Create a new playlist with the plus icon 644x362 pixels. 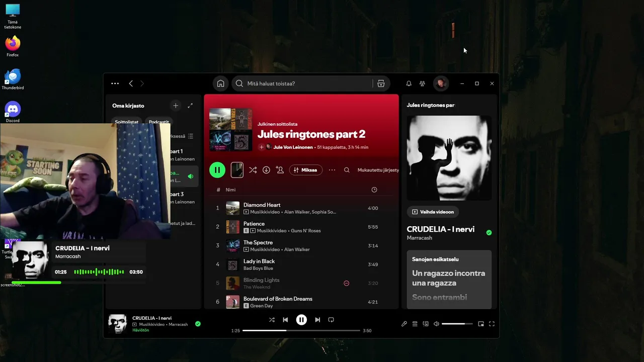176,106
